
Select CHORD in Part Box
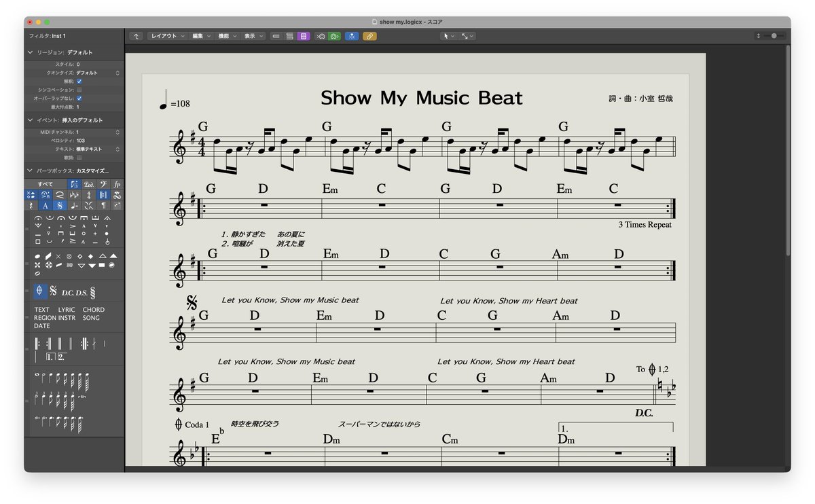tap(94, 310)
